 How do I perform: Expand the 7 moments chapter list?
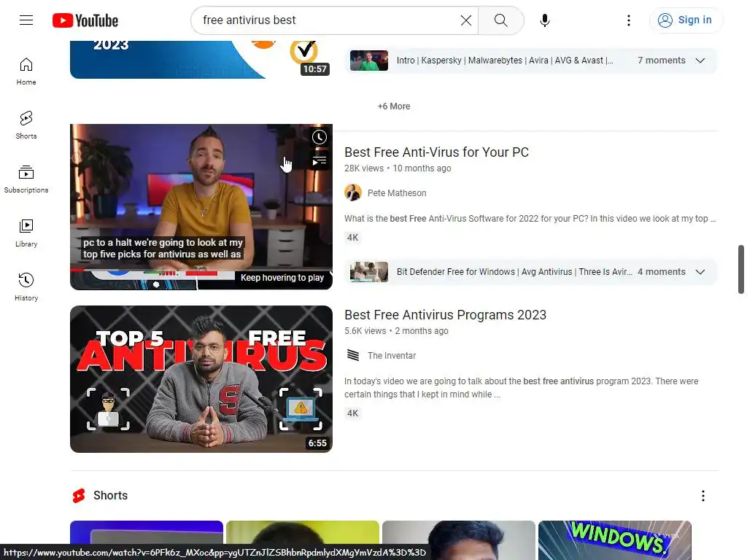point(700,61)
